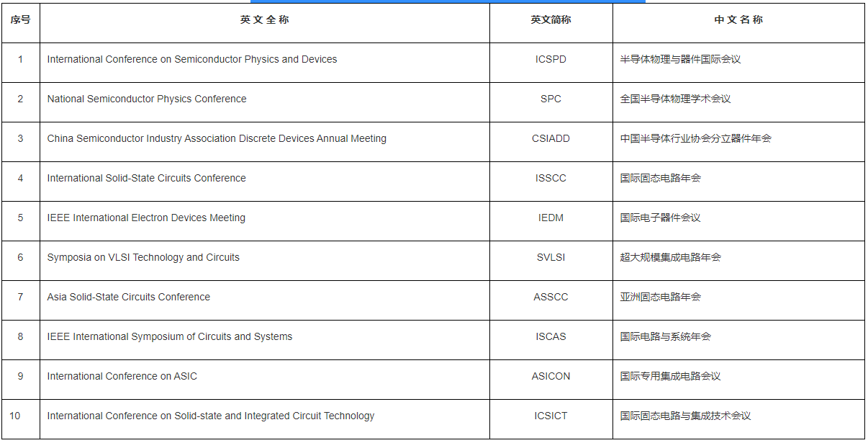This screenshot has height=443, width=868.
Task: Click the 半导体物理与器件国际会议 cell
Action: coord(680,60)
